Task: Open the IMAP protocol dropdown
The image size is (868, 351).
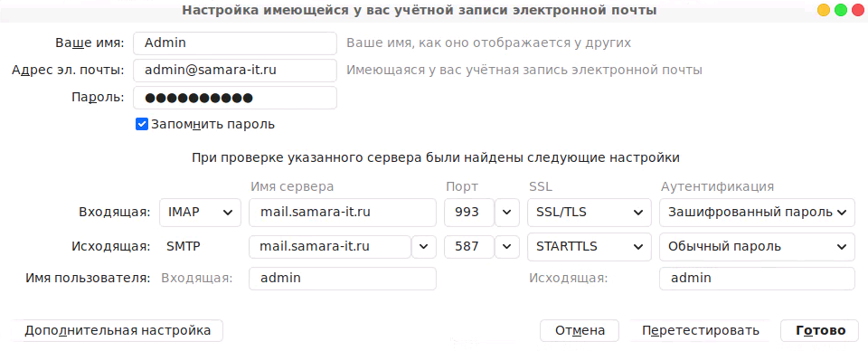Action: [201, 213]
